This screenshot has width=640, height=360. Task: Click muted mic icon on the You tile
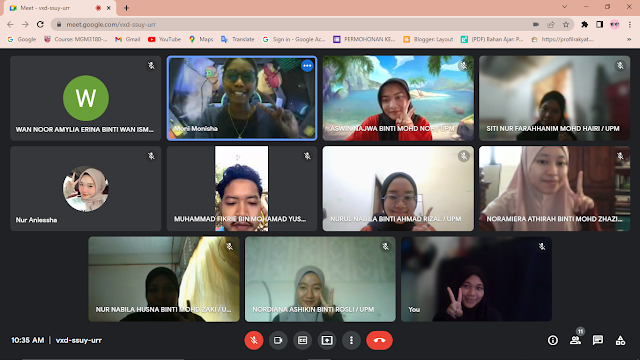point(542,247)
